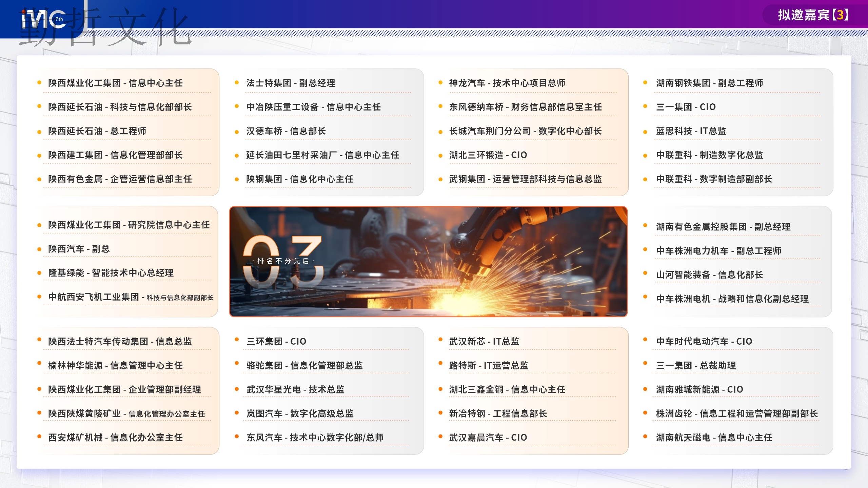The height and width of the screenshot is (488, 868).
Task: Choose 神龙汽车 - 技术中心项目总师
Action: (507, 83)
